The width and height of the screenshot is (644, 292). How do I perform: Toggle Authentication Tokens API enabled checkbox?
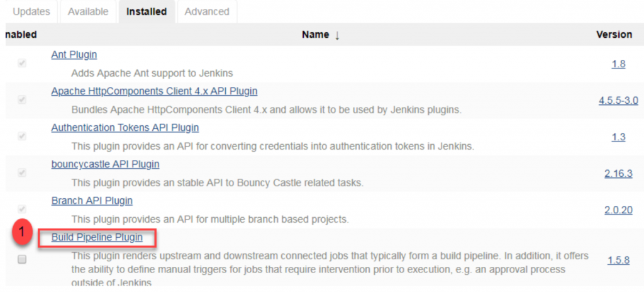click(22, 136)
